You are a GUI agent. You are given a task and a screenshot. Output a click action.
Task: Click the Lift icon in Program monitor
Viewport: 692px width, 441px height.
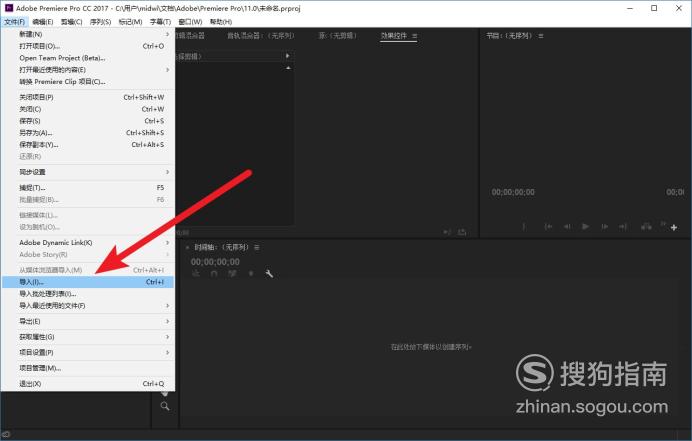pyautogui.click(x=646, y=226)
